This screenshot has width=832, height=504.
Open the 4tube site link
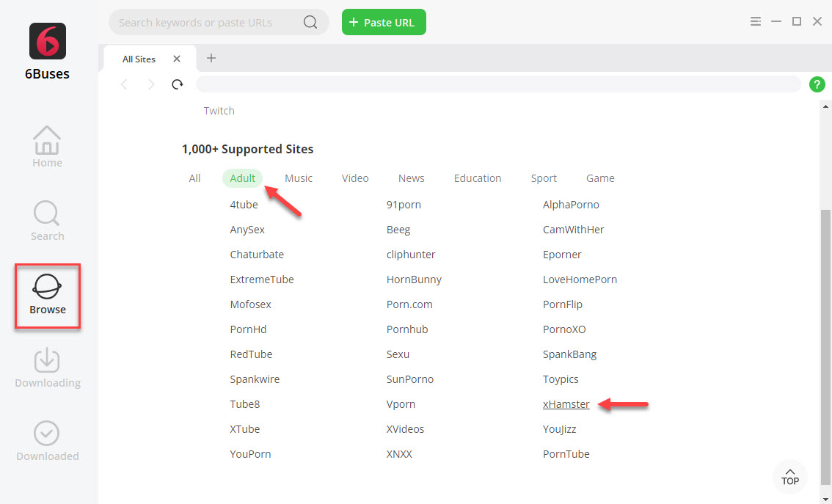(244, 205)
